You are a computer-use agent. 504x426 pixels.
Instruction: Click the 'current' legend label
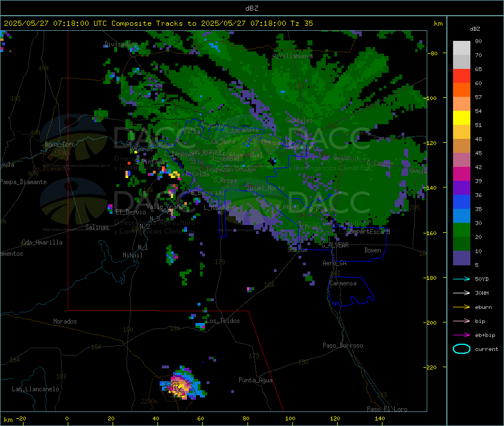tap(486, 349)
